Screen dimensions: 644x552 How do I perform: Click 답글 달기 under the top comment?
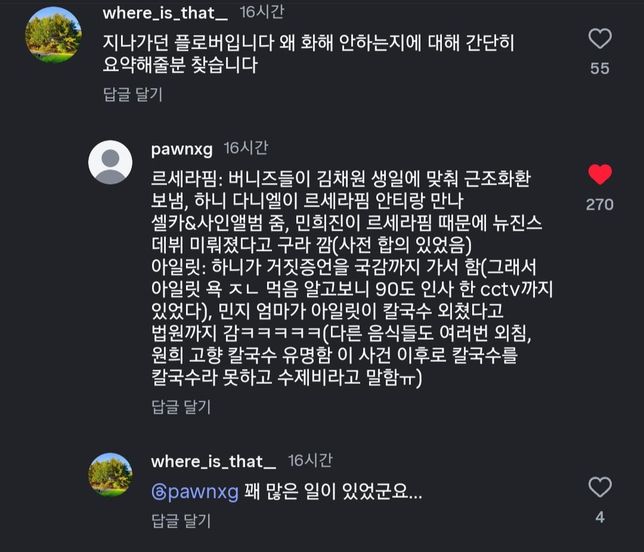[x=133, y=94]
